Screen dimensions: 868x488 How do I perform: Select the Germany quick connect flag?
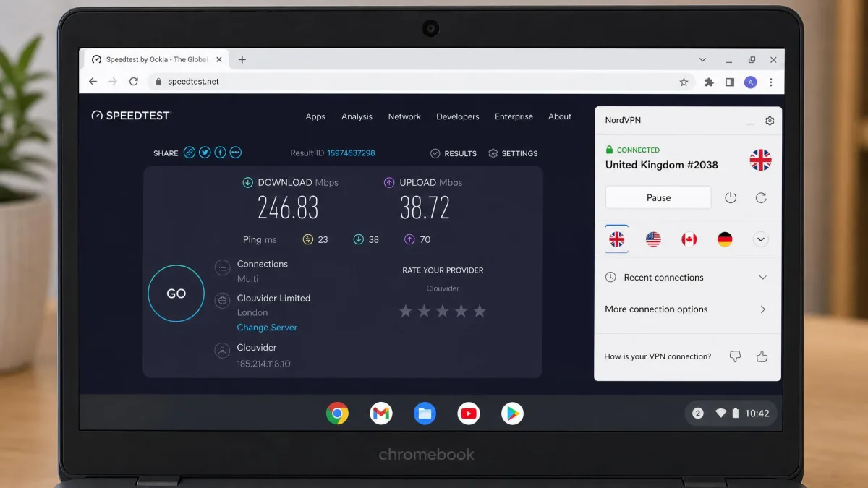(725, 239)
